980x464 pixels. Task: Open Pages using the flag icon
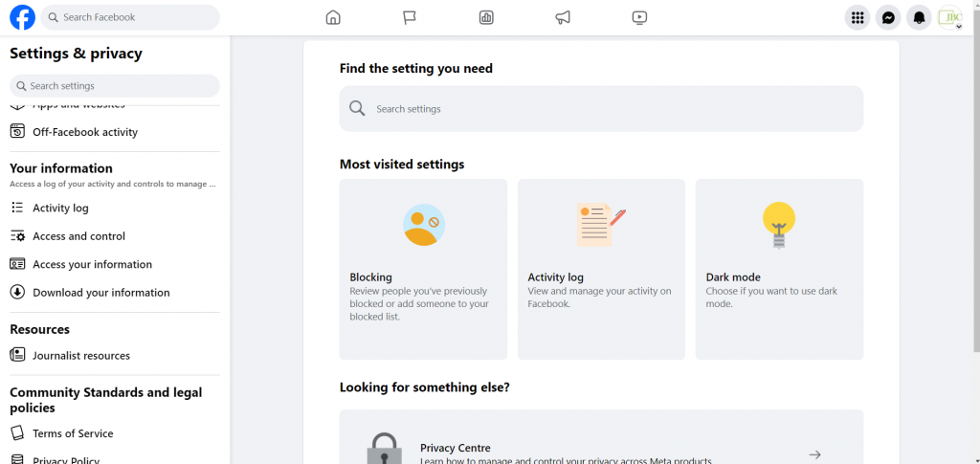(x=410, y=17)
